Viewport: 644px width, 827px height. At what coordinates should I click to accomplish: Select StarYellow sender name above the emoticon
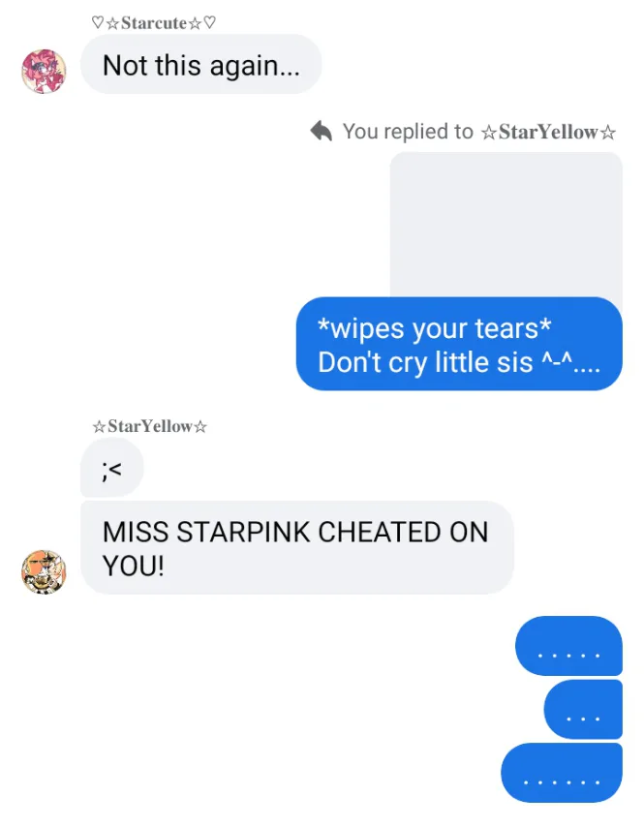coord(150,426)
